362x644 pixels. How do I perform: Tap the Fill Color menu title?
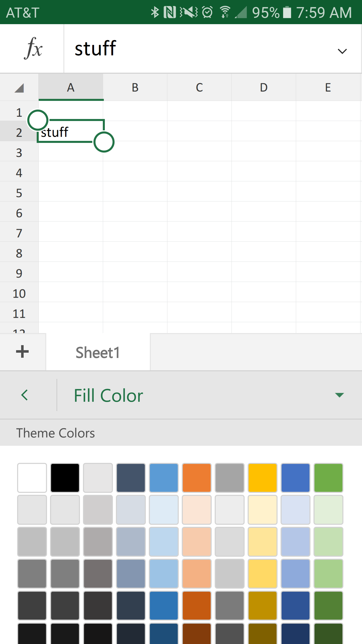[x=108, y=395]
